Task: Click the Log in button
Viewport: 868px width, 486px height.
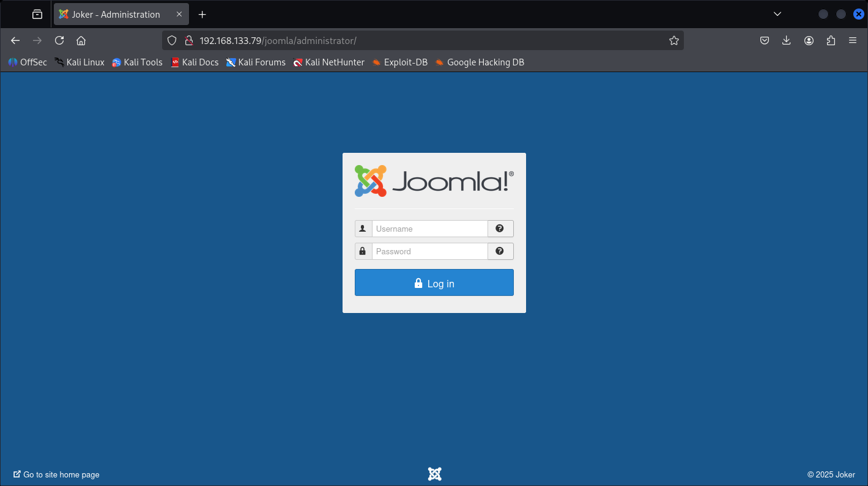Action: coord(434,282)
